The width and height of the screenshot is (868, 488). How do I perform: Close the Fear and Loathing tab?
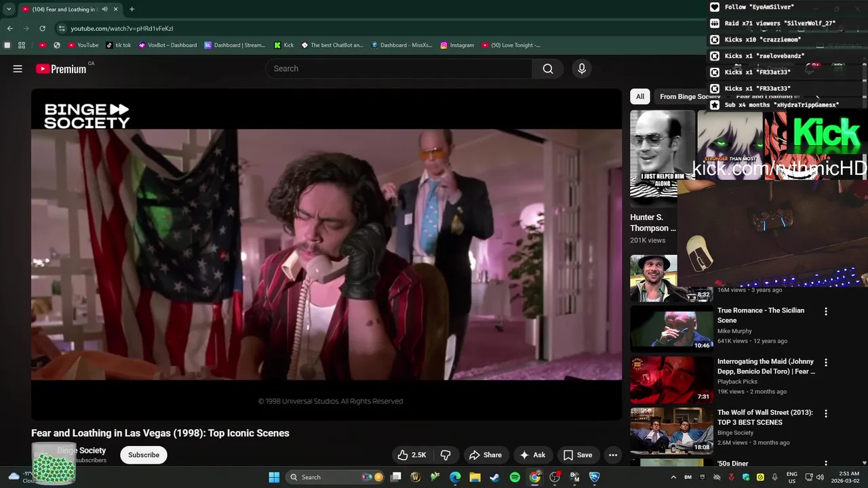(x=115, y=9)
